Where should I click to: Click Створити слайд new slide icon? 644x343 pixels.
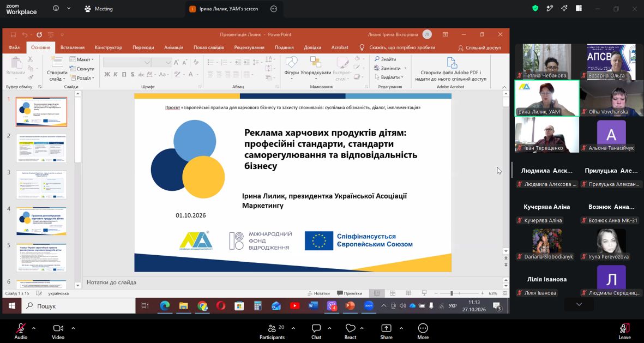(x=57, y=62)
